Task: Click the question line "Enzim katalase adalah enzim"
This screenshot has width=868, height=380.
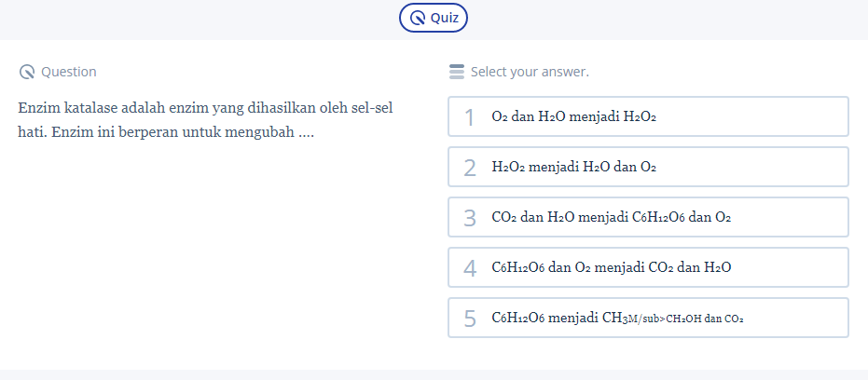Action: coord(205,108)
